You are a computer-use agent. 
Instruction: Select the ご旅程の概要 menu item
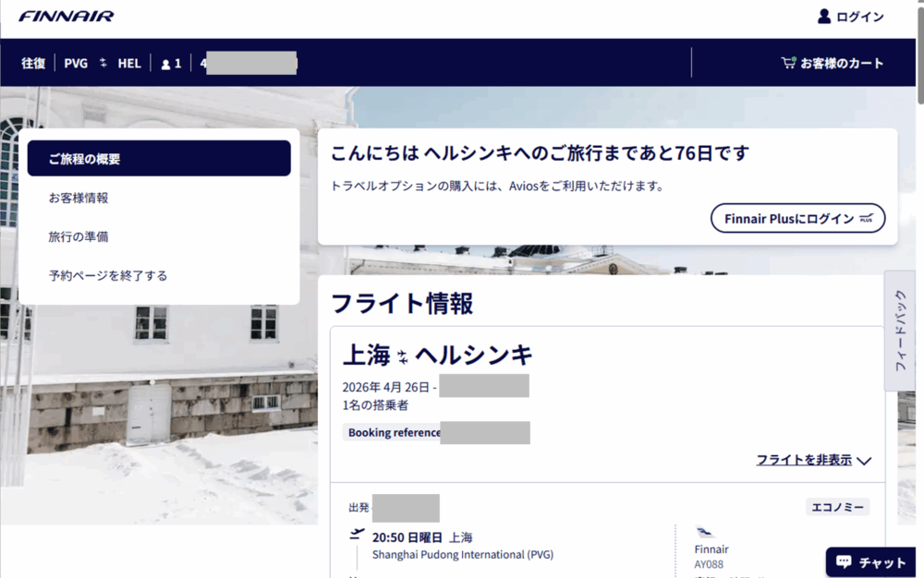click(x=159, y=159)
